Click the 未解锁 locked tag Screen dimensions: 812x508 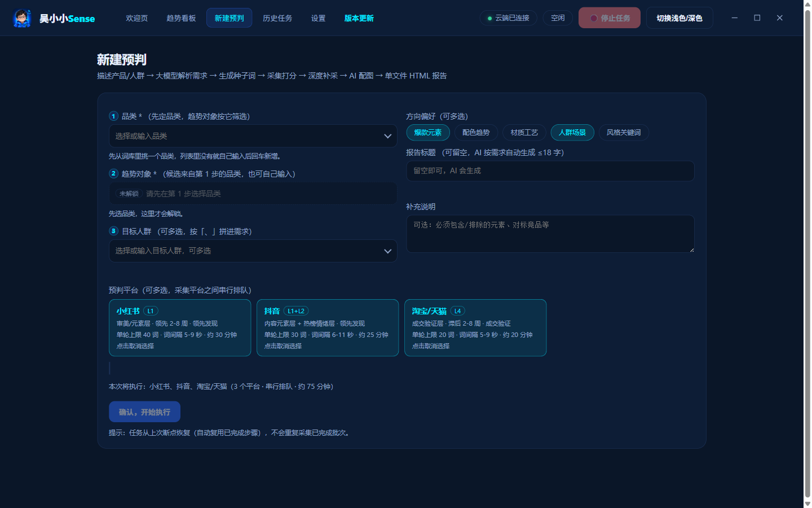[x=129, y=194]
